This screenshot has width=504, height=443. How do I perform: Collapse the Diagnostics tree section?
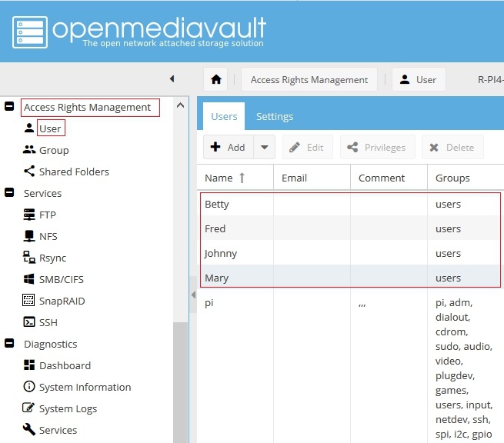point(9,344)
